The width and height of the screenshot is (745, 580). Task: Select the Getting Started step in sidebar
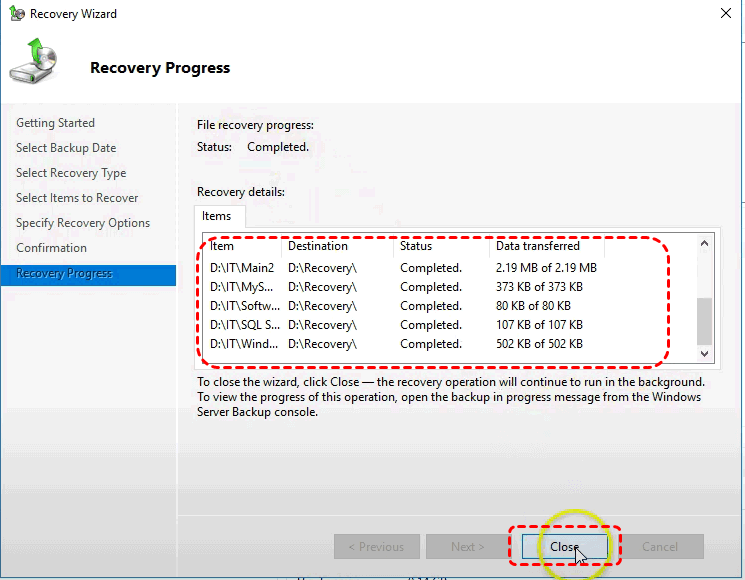point(56,123)
